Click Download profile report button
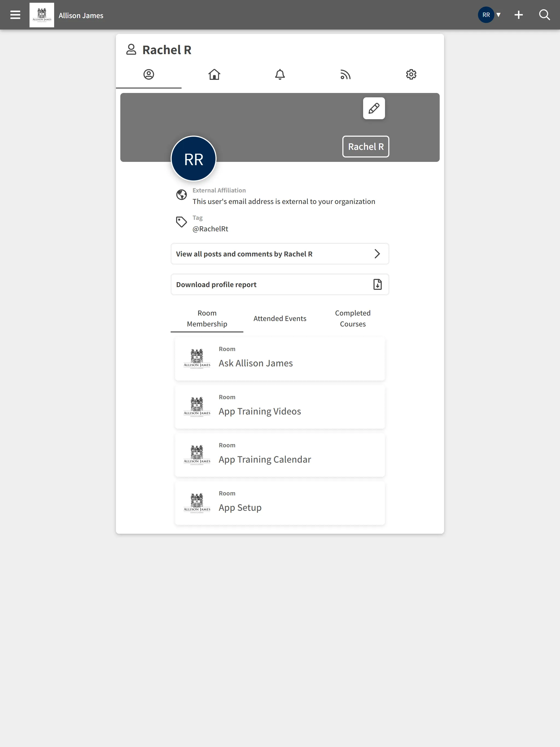The image size is (560, 747). pyautogui.click(x=279, y=284)
